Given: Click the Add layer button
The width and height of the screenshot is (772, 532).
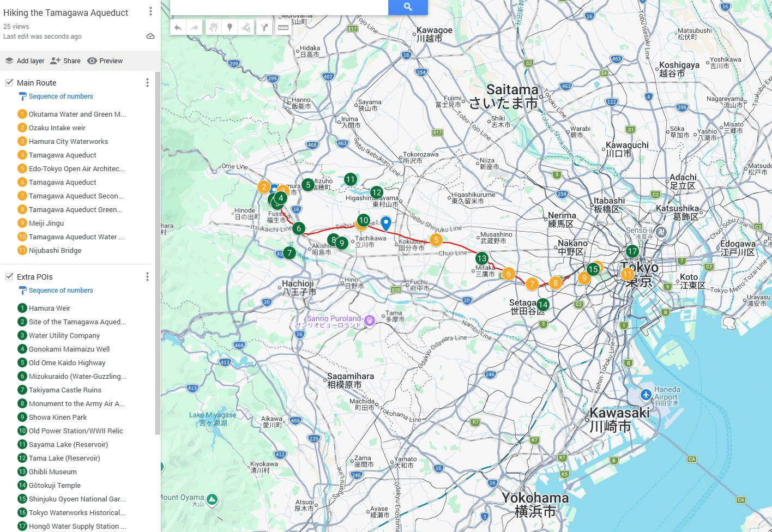Looking at the screenshot, I should coord(25,61).
